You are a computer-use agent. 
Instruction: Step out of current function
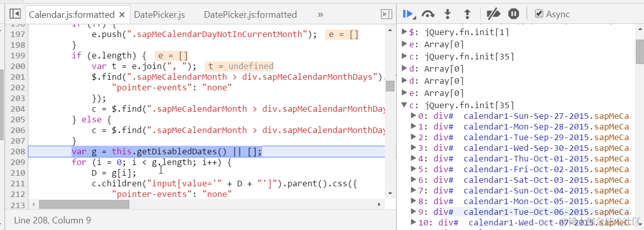click(x=467, y=14)
